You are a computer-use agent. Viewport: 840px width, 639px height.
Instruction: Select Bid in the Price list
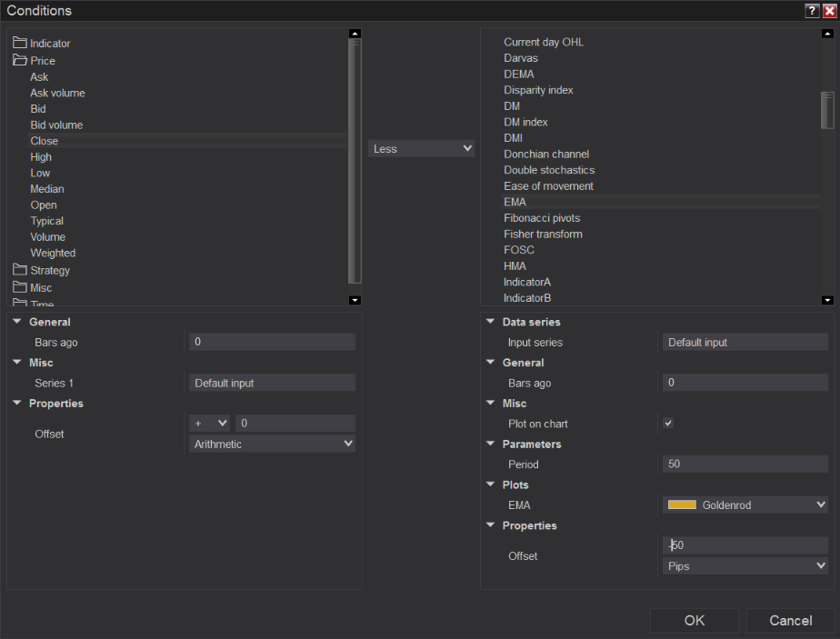[x=38, y=109]
